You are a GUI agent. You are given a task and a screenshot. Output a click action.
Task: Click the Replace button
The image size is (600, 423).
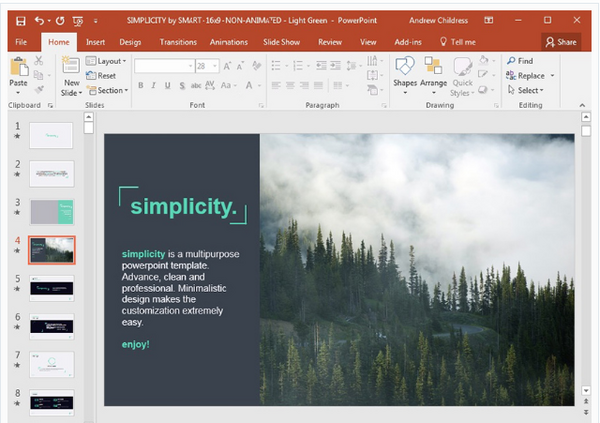click(525, 76)
